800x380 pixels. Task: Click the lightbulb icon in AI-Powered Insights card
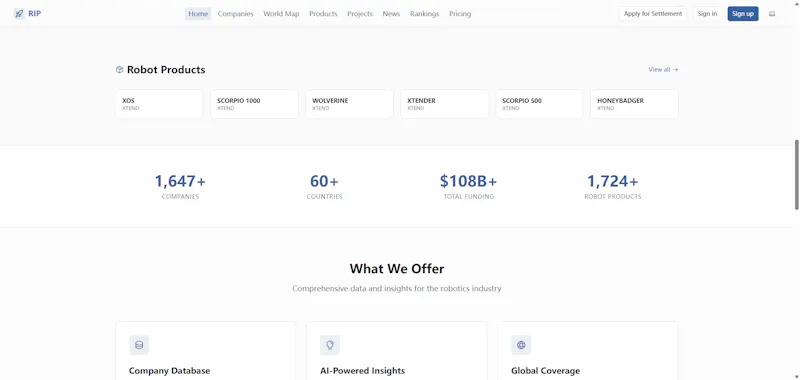coord(330,345)
